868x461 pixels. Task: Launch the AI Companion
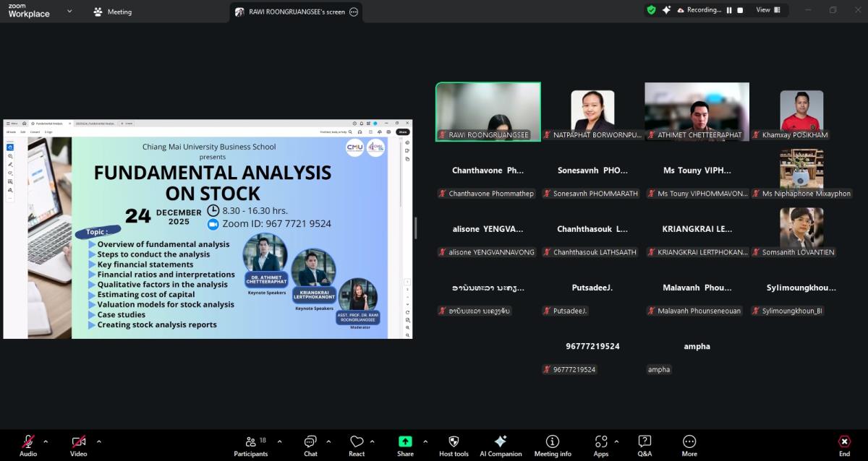(x=501, y=444)
